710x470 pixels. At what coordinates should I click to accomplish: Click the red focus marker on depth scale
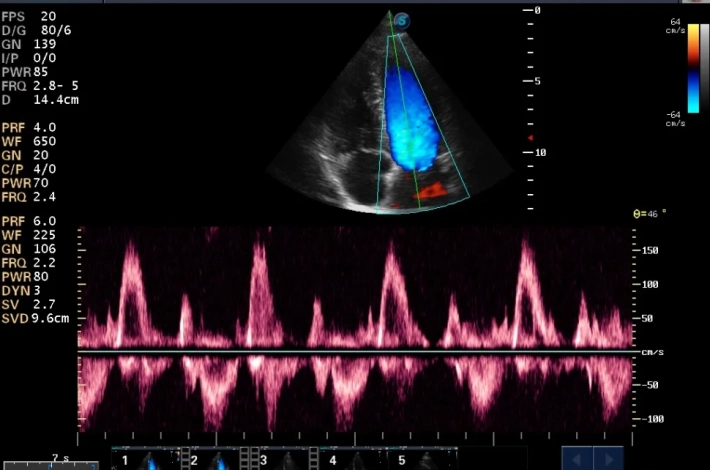tap(531, 138)
